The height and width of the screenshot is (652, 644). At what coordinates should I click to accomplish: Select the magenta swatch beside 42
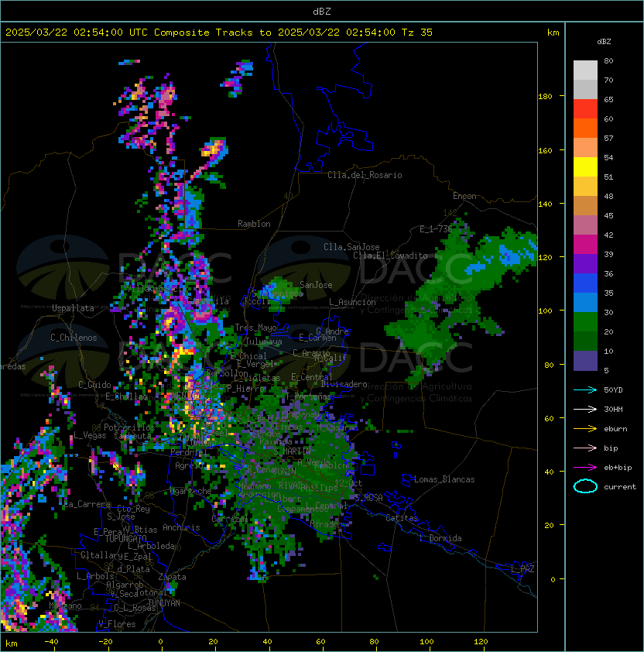click(x=585, y=245)
